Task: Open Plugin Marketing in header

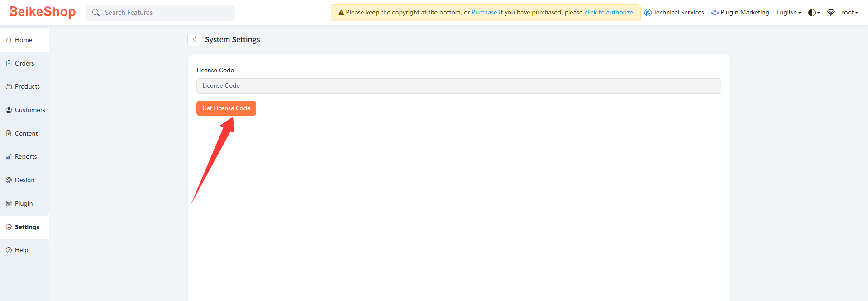Action: [740, 13]
